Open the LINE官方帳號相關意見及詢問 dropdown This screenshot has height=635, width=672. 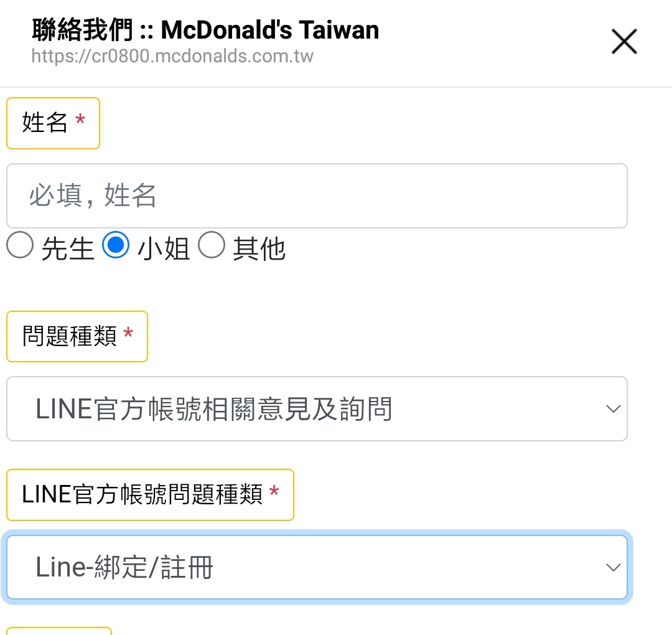pos(316,409)
